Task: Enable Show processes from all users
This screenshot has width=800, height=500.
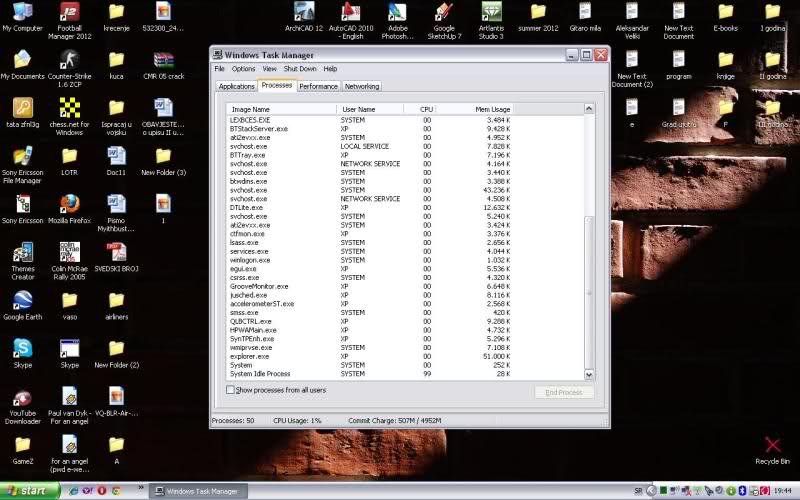Action: click(x=231, y=390)
